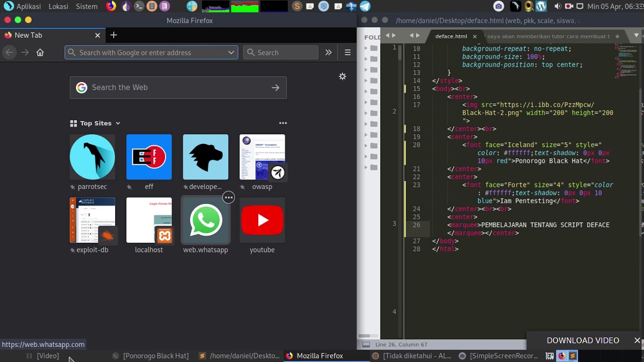Open the web.whatsapp top site
Screen dimensions: 644x362
click(x=205, y=226)
